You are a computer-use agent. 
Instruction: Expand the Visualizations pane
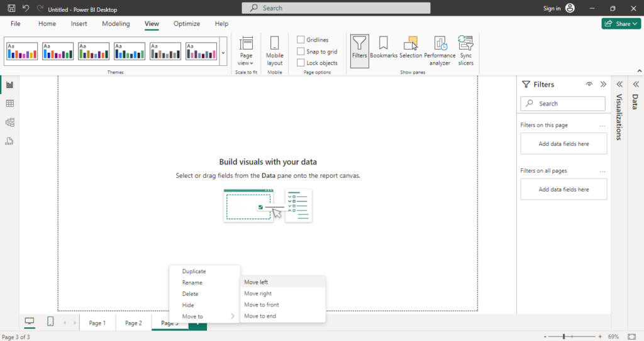tap(619, 84)
